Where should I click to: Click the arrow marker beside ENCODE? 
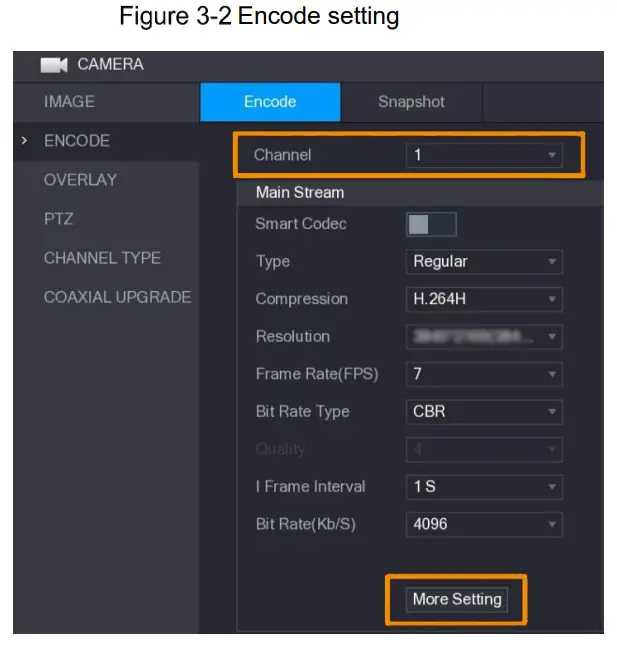(x=24, y=141)
